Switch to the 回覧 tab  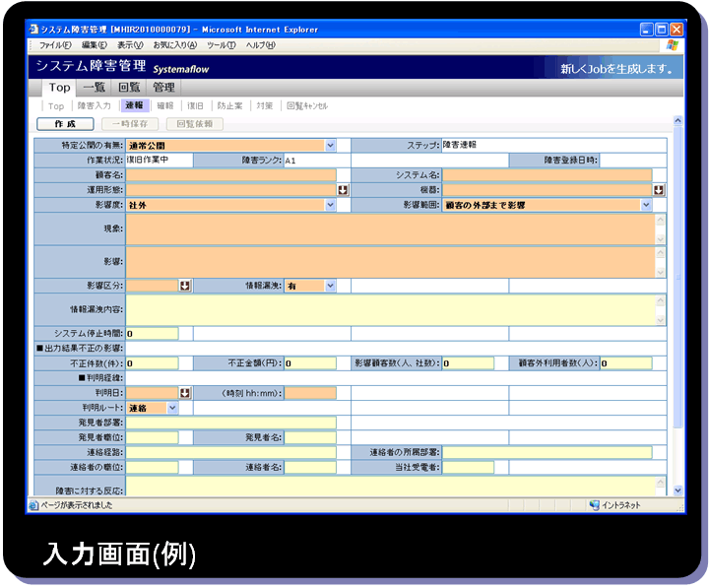pyautogui.click(x=129, y=88)
